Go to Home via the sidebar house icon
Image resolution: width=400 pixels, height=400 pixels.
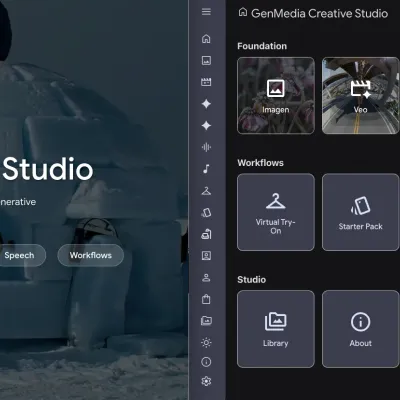tap(206, 39)
